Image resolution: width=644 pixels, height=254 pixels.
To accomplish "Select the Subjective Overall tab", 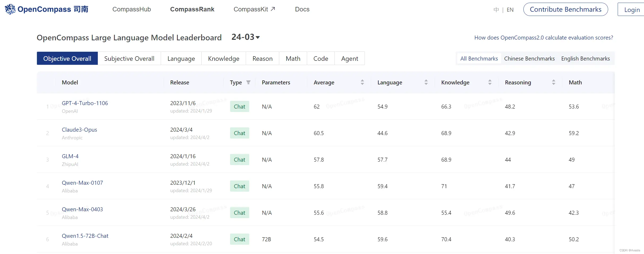I will [129, 58].
